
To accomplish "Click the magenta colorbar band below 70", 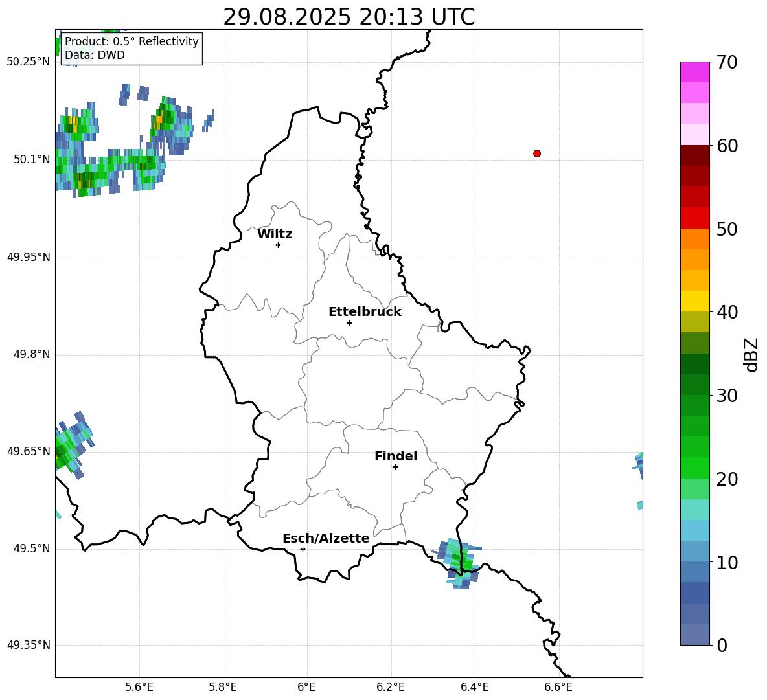I will pos(694,73).
